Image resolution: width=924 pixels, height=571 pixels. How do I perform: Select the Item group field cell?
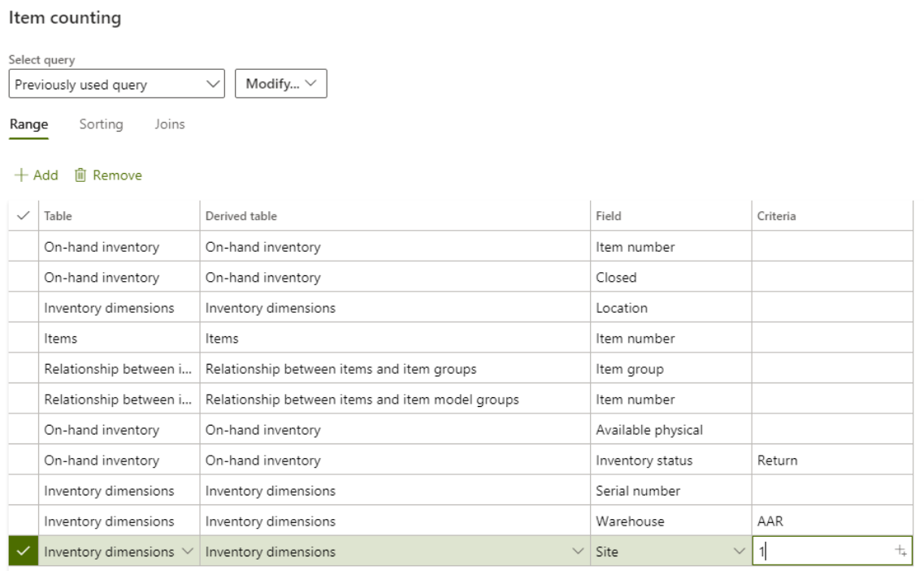[630, 369]
